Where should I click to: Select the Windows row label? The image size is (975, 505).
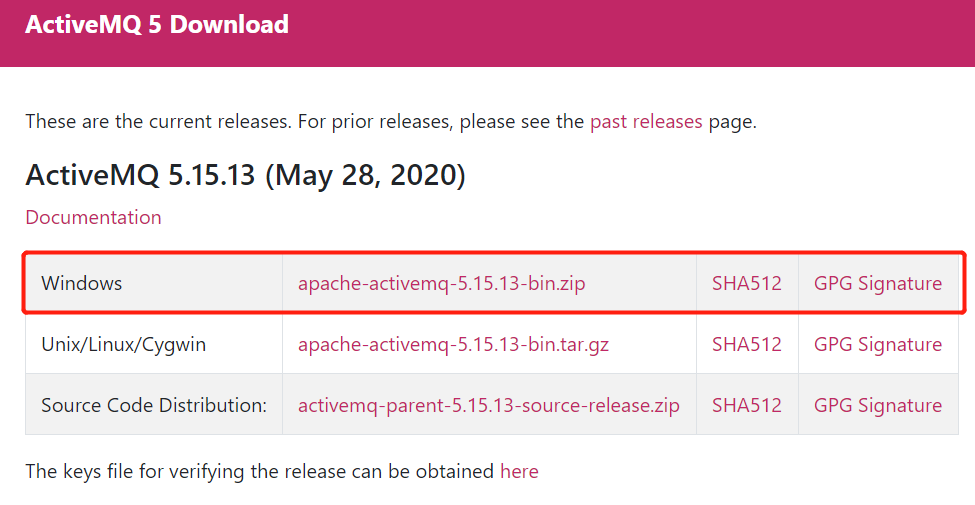coord(81,283)
